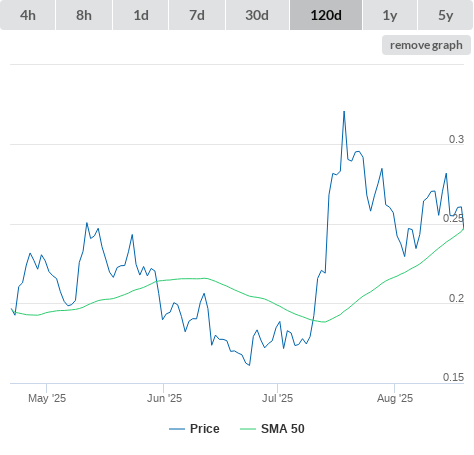474x455 pixels.
Task: Show the 1y price history
Action: pos(390,15)
